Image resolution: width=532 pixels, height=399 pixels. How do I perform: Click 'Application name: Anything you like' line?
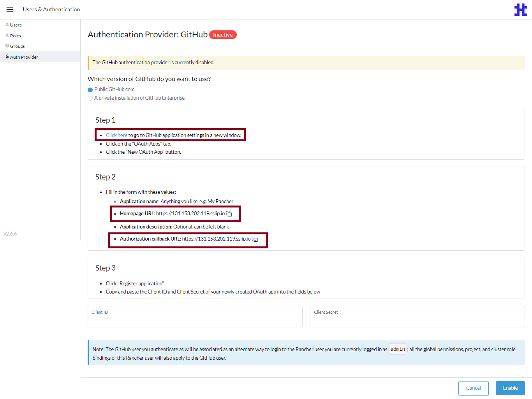coord(176,202)
